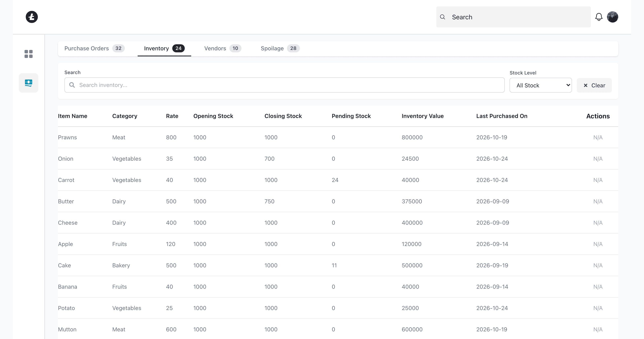
Task: Switch to Vendors tab
Action: (223, 48)
